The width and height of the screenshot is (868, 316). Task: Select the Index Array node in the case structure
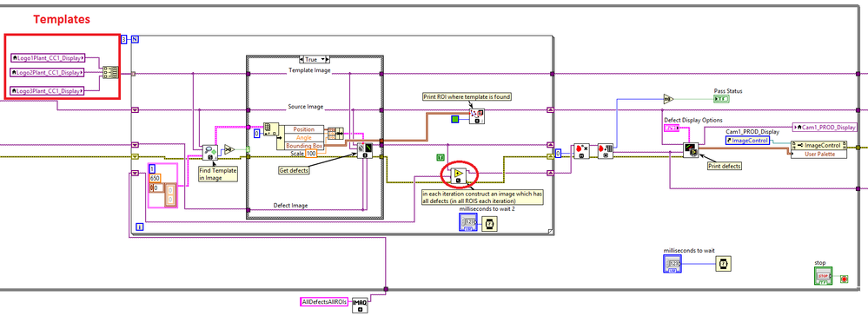[x=271, y=129]
